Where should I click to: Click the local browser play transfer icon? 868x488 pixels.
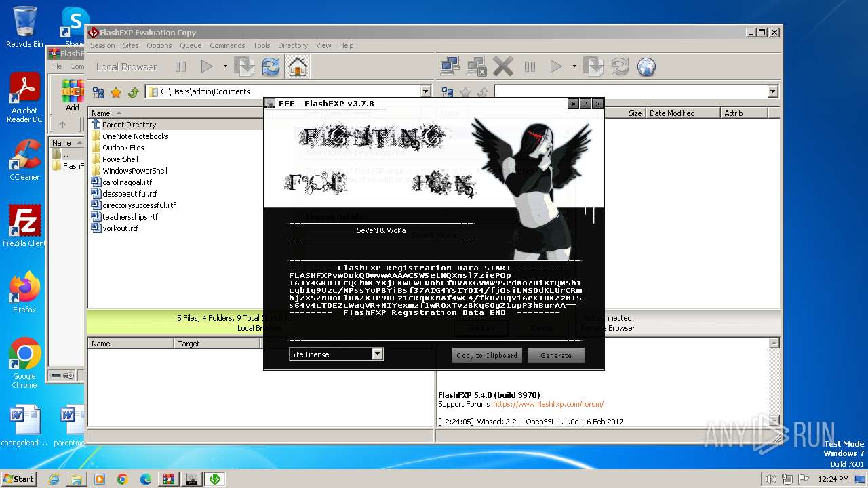(207, 66)
